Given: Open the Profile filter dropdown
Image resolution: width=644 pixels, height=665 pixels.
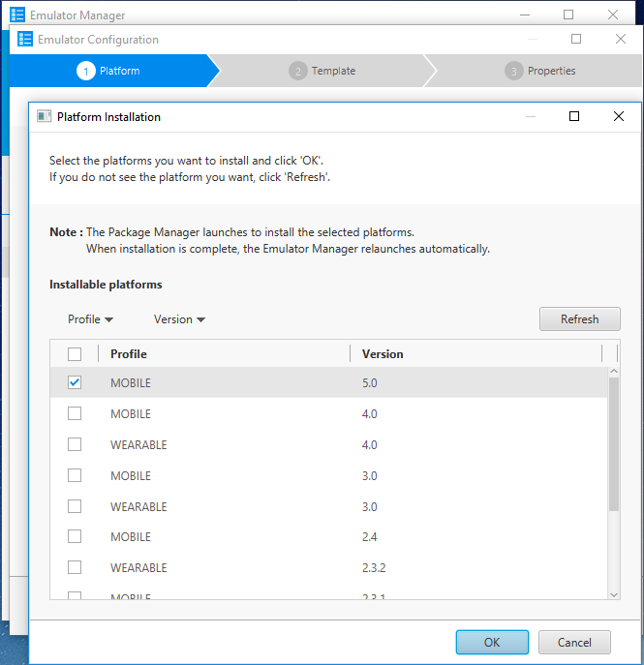Looking at the screenshot, I should 90,319.
